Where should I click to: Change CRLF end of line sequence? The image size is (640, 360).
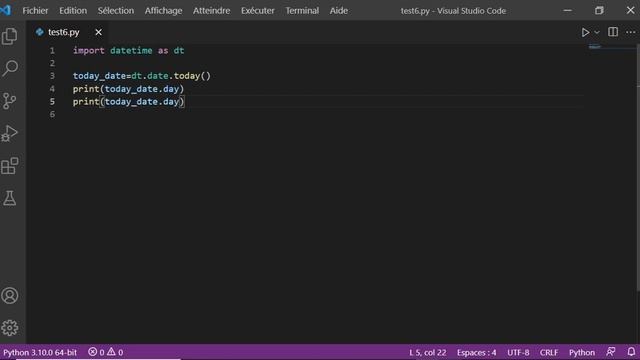[549, 352]
